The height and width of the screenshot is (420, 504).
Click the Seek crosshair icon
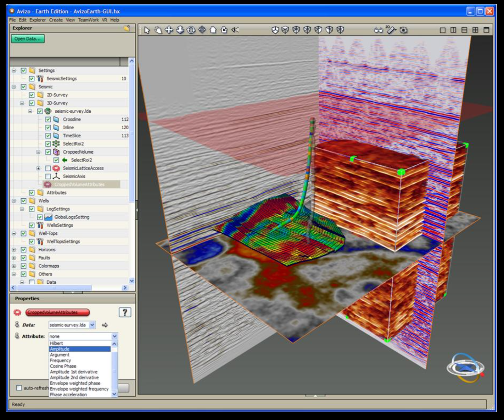click(x=202, y=30)
